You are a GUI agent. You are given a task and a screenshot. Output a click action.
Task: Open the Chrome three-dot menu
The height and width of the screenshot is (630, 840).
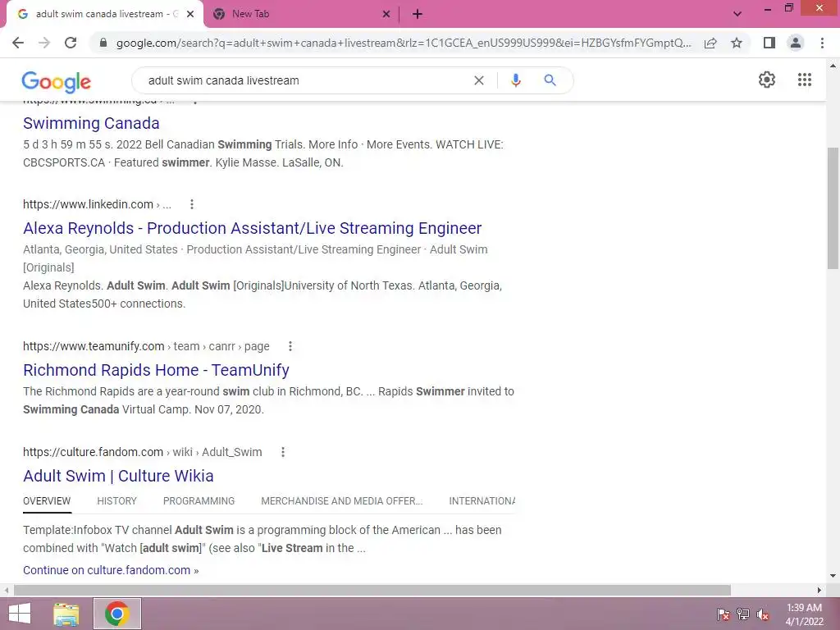(x=822, y=43)
